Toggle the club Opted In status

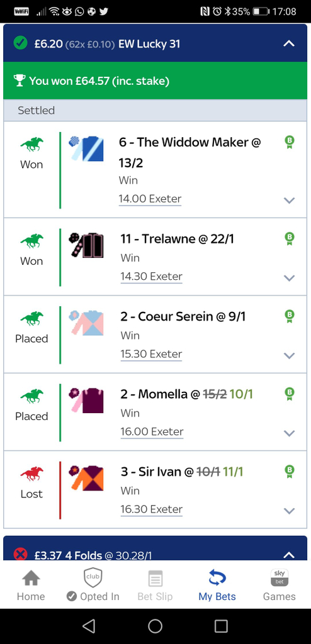coord(93,584)
